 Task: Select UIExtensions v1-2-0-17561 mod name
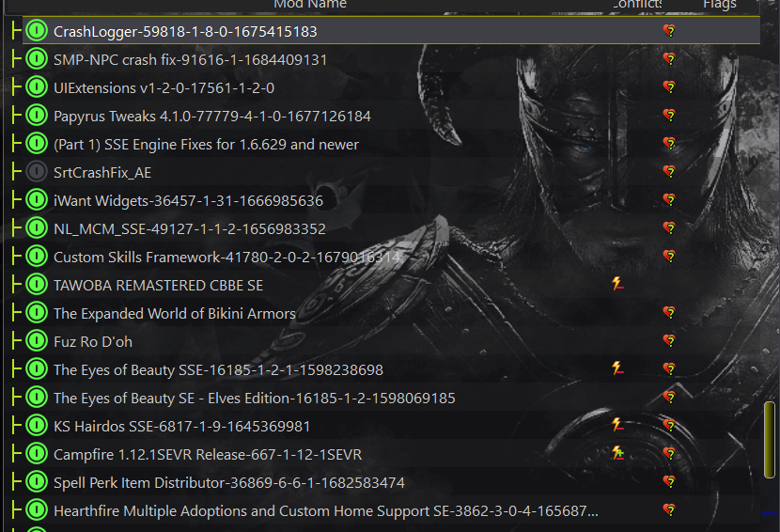click(x=164, y=88)
